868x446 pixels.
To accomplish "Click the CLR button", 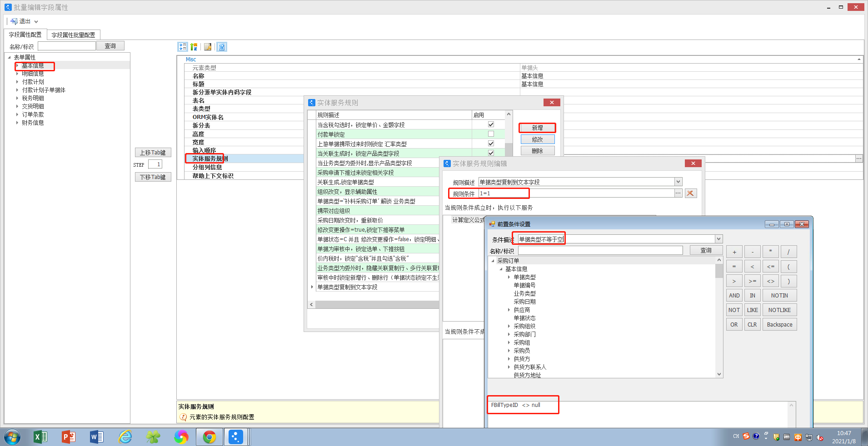I will tap(752, 325).
